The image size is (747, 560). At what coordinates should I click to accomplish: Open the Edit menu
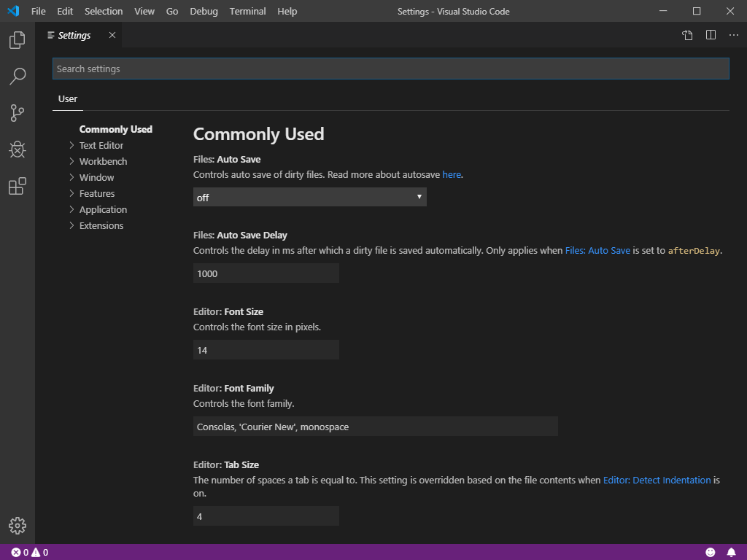tap(65, 12)
